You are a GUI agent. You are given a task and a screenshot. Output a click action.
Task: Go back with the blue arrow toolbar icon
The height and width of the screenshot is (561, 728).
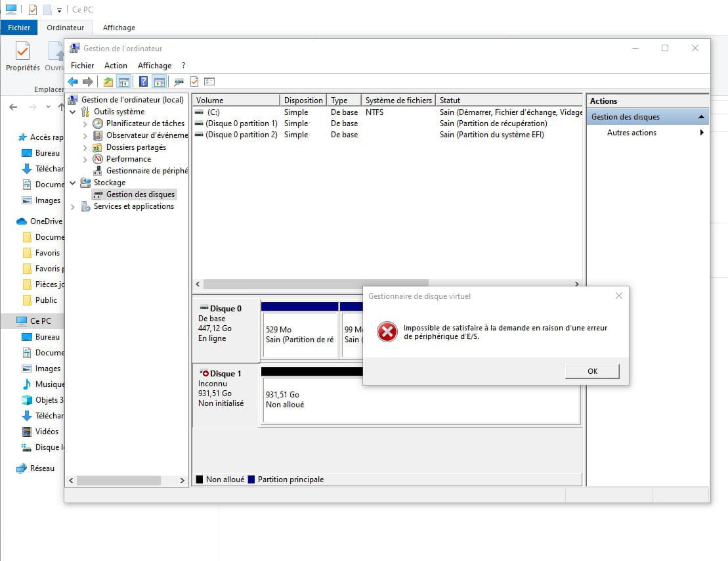[x=73, y=82]
